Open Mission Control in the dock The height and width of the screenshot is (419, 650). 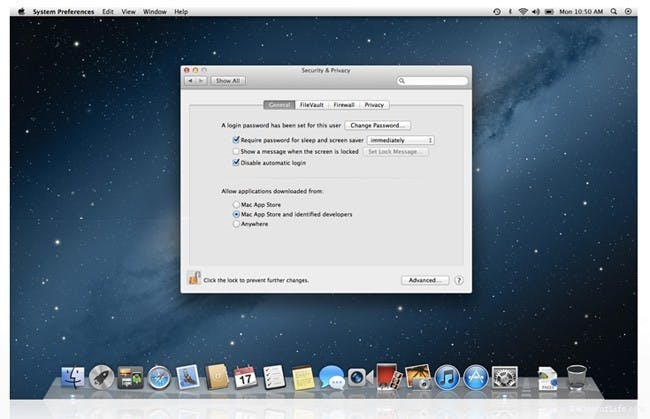point(130,378)
